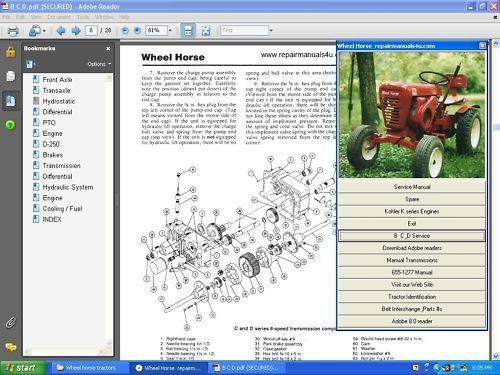Click the Belt Interchange_Parts #s button
The height and width of the screenshot is (375, 500).
[412, 309]
